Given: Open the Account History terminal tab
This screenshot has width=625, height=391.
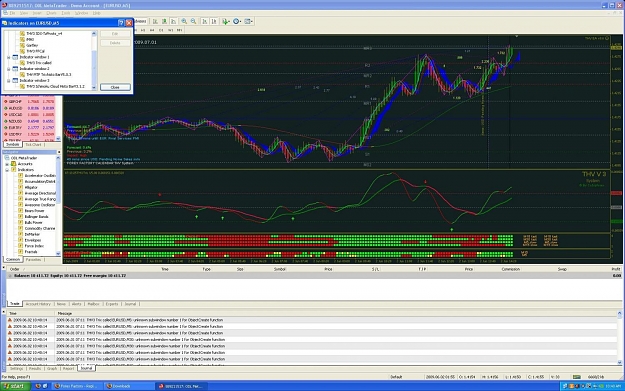Looking at the screenshot, I should pyautogui.click(x=38, y=304).
